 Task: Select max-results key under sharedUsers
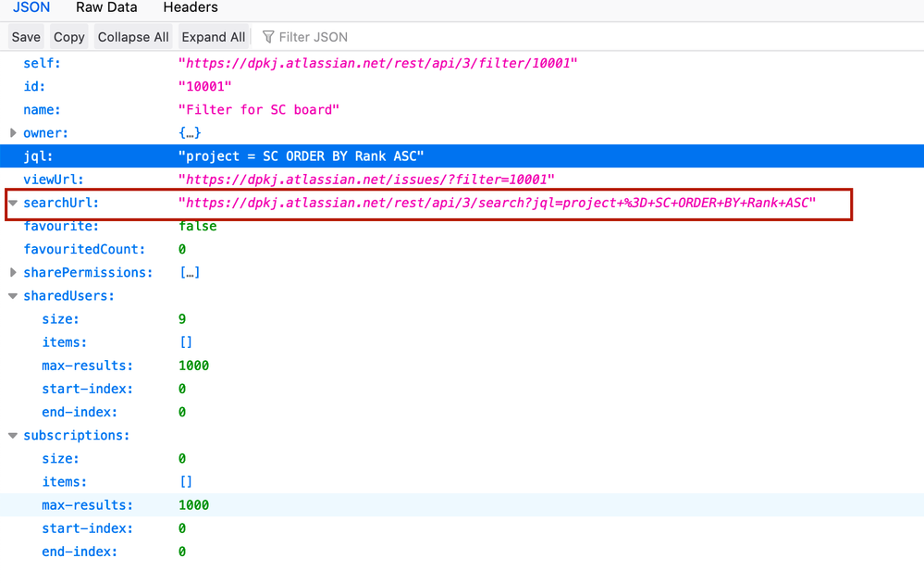point(88,366)
